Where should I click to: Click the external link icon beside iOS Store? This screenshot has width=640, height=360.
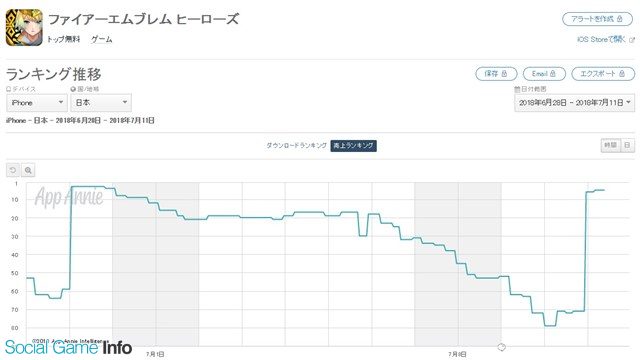[x=632, y=40]
